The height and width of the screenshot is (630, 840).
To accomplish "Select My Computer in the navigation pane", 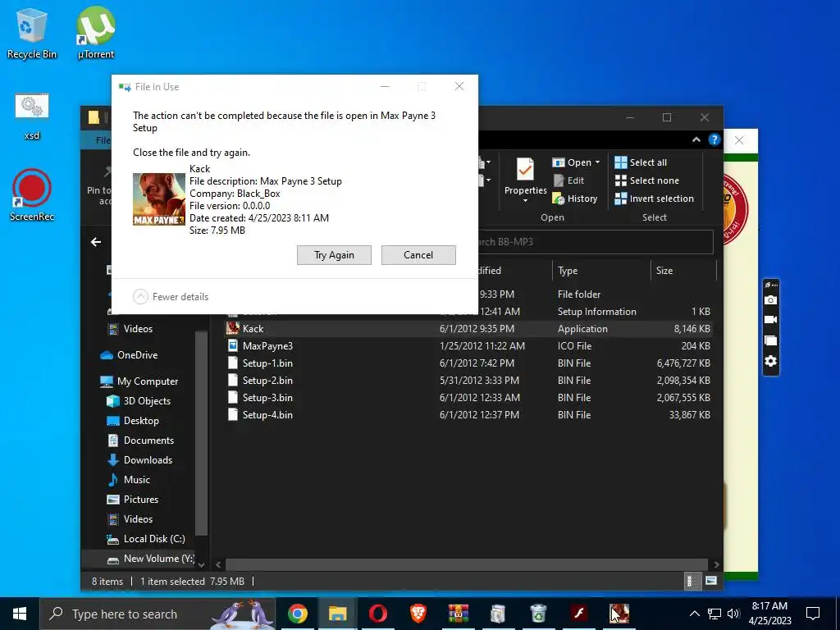I will click(x=139, y=381).
